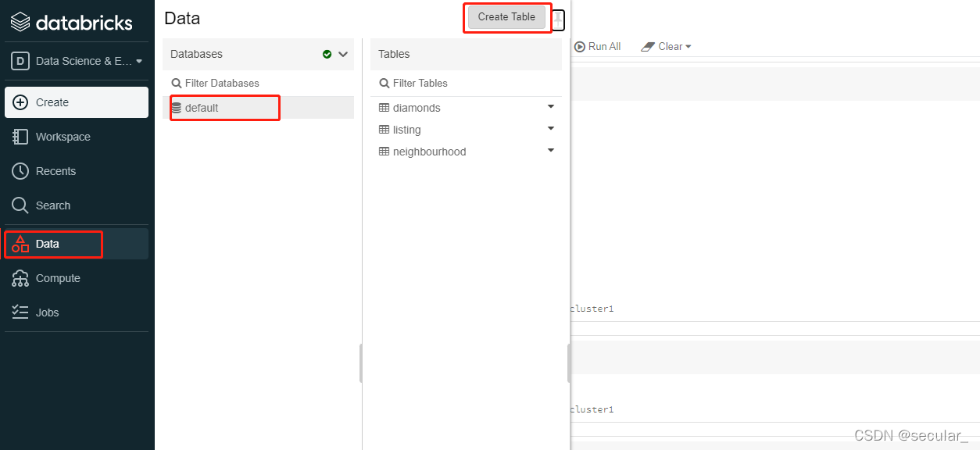Open Search from the sidebar
This screenshot has width=980, height=450.
(x=77, y=205)
